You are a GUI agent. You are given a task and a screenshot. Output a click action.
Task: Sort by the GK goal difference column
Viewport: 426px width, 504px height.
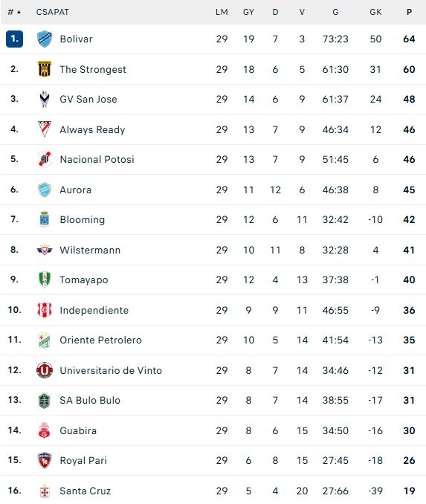point(375,12)
